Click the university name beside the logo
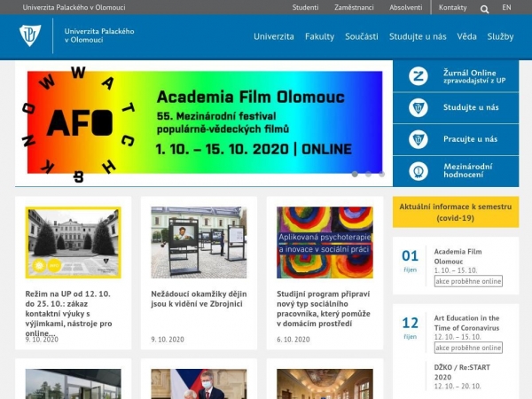This screenshot has width=532, height=399. [99, 35]
